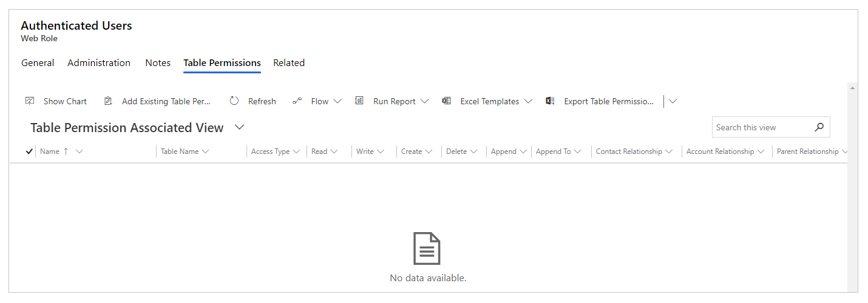Click the No data available message
The width and height of the screenshot is (868, 303).
[x=428, y=278]
